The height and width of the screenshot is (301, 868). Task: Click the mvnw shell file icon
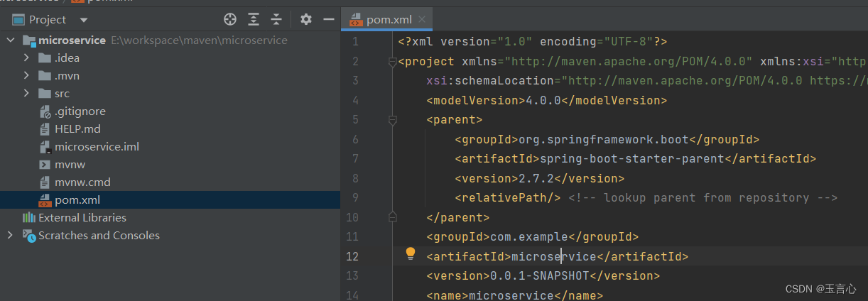coord(45,165)
